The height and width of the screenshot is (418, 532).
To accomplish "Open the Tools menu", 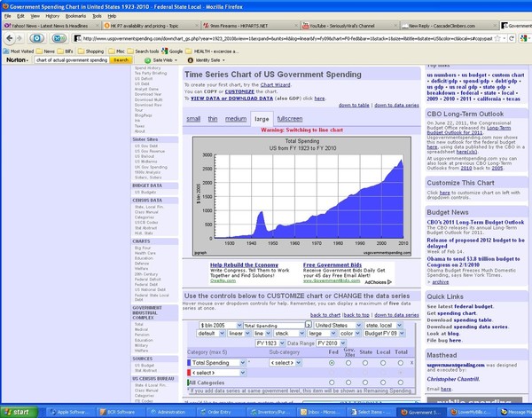I will [x=97, y=16].
